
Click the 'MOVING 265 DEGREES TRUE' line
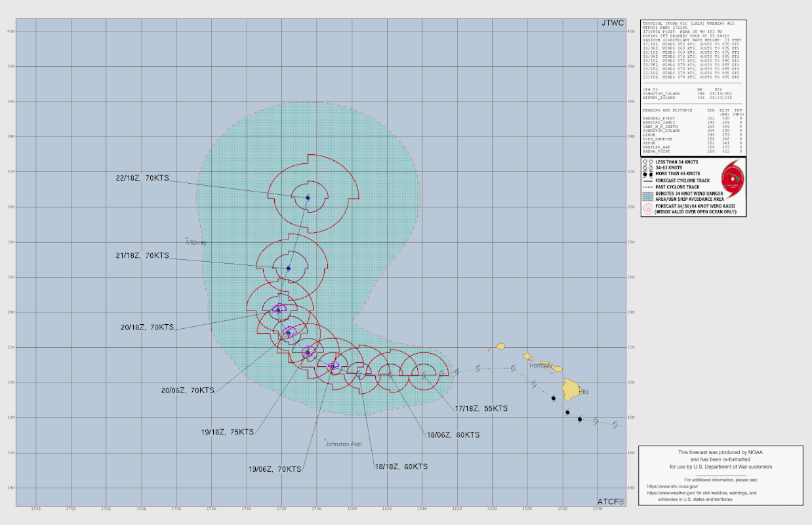click(686, 36)
